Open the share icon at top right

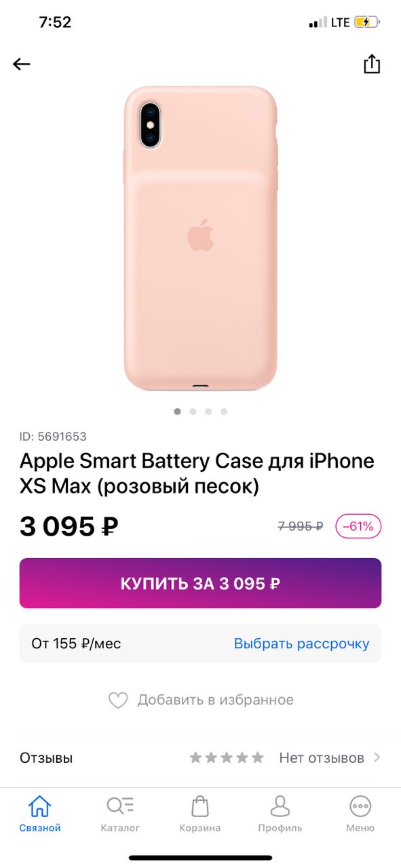(x=372, y=64)
